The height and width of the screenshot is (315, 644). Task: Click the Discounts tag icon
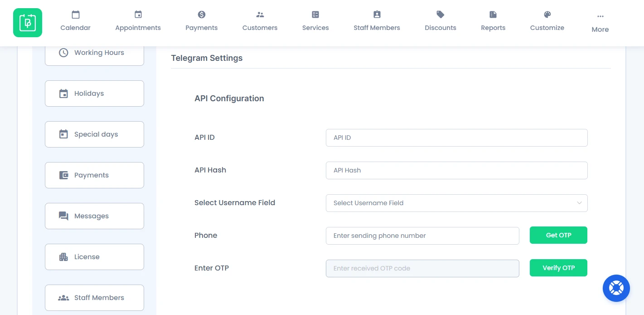coord(441,15)
